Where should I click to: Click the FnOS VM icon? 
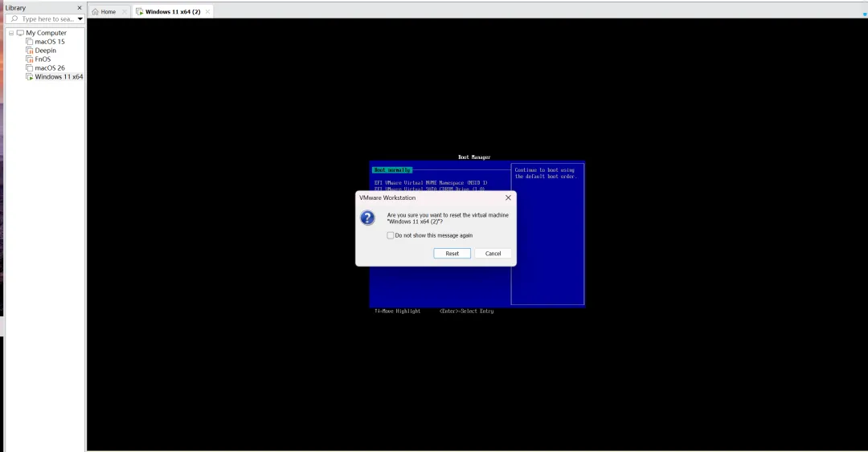tap(30, 59)
